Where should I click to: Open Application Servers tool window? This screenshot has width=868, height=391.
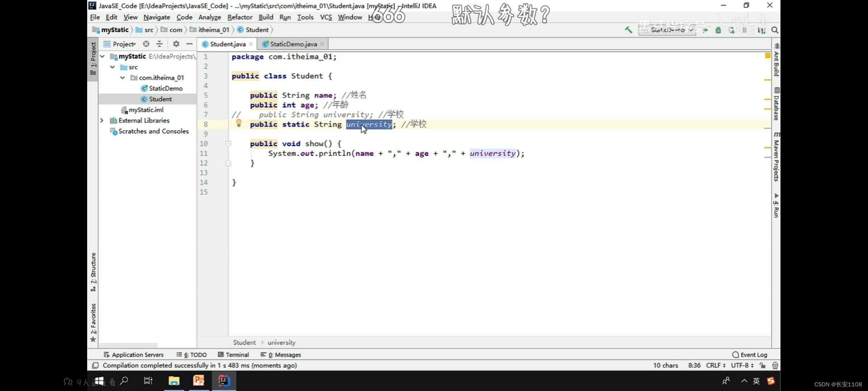(x=133, y=355)
